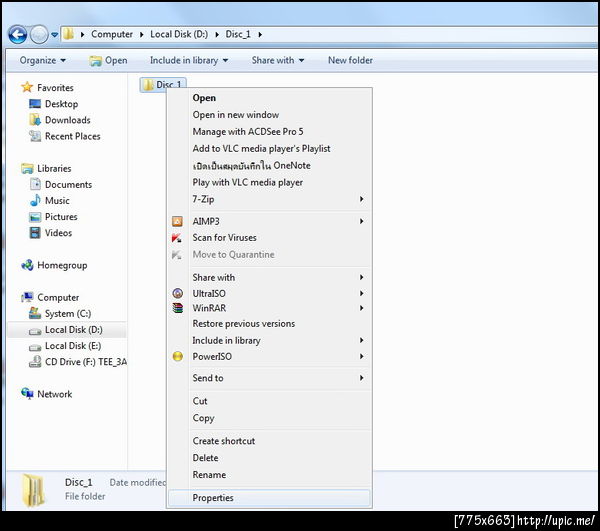The width and height of the screenshot is (600, 531).
Task: Click the Documents library icon
Action: 35,184
